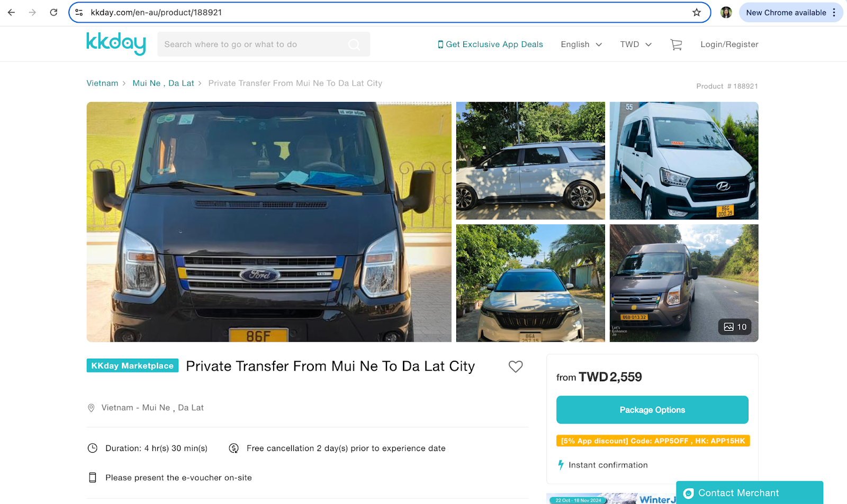Open the white Hyundai van thumbnail

684,161
